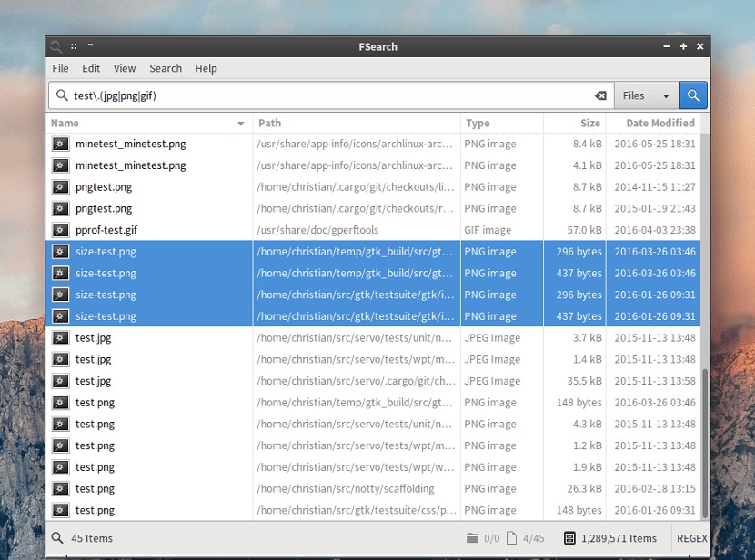Click the 35.5 kB size cell
This screenshot has width=755, height=560.
point(584,381)
